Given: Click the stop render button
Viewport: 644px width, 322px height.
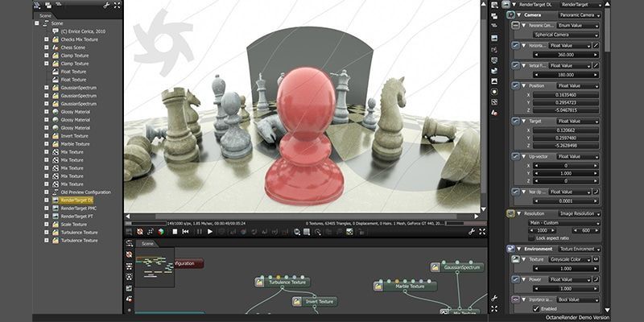Looking at the screenshot, I should 174,232.
